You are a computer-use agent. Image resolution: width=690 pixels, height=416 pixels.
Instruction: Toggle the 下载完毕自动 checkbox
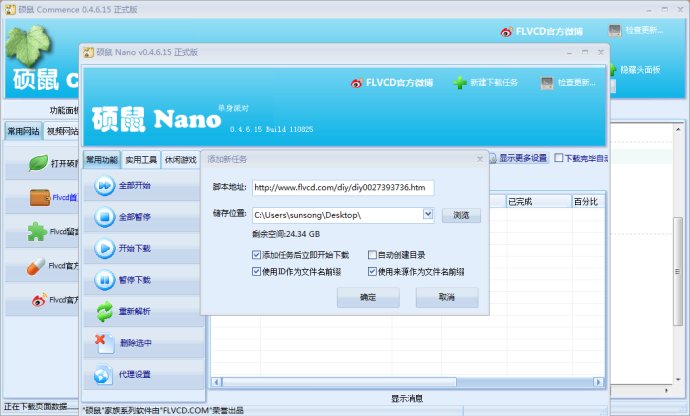(559, 158)
